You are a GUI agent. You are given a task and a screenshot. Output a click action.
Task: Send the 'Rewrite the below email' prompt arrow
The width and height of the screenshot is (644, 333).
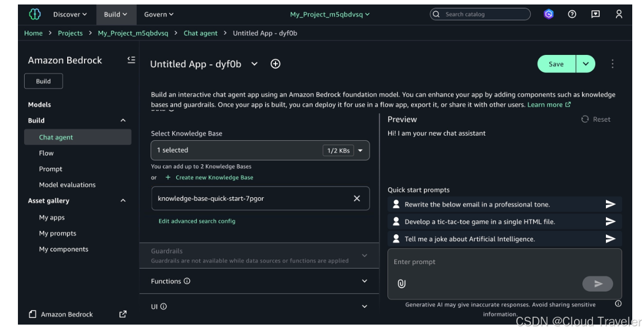(610, 204)
